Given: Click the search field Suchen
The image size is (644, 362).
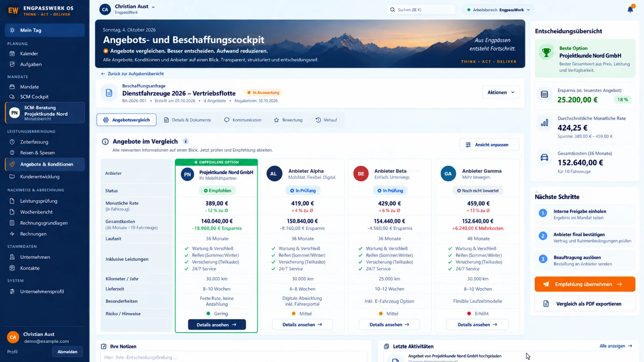Looking at the screenshot, I should [x=421, y=10].
